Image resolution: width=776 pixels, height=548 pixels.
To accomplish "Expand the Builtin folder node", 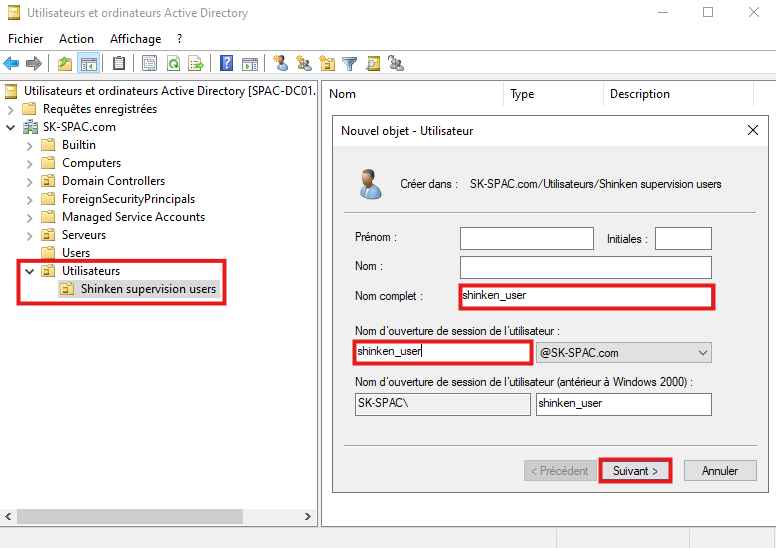I will (30, 145).
